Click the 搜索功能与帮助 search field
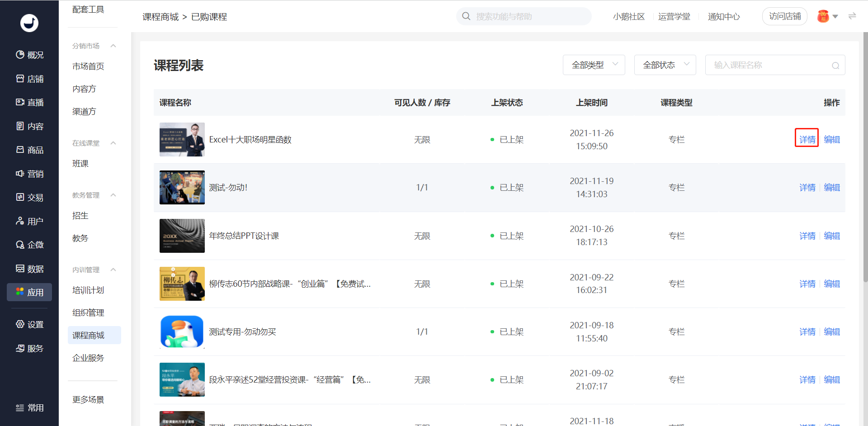 point(524,16)
